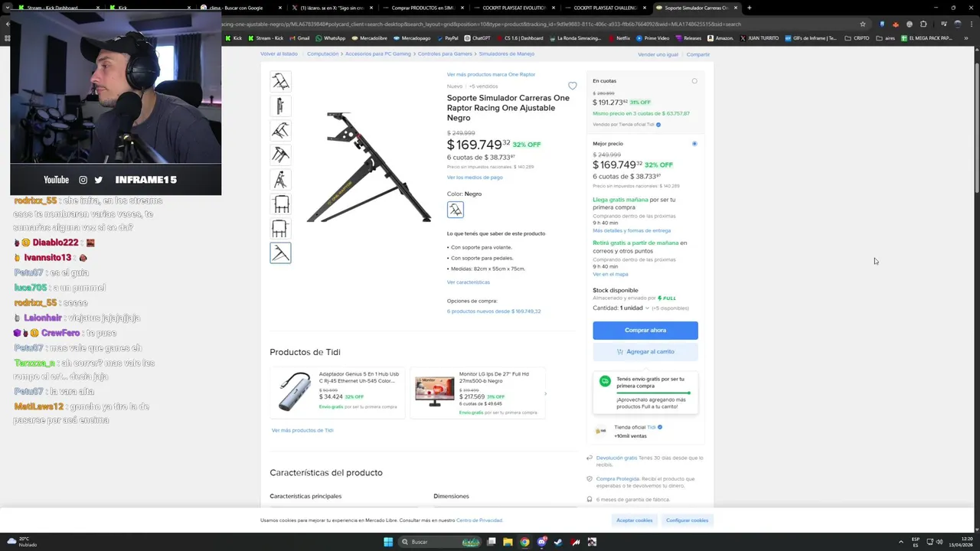Open the 'Ver en el mapa' link

pos(610,274)
